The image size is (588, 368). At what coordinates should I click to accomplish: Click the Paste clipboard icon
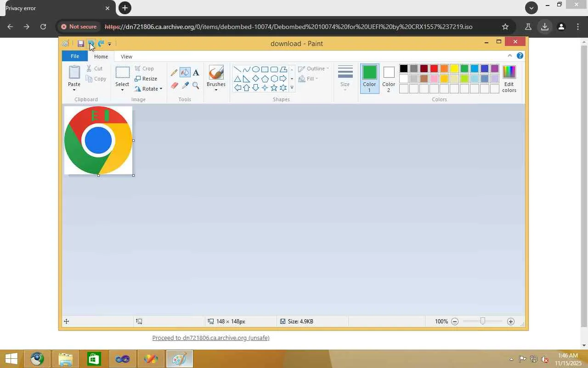[74, 72]
